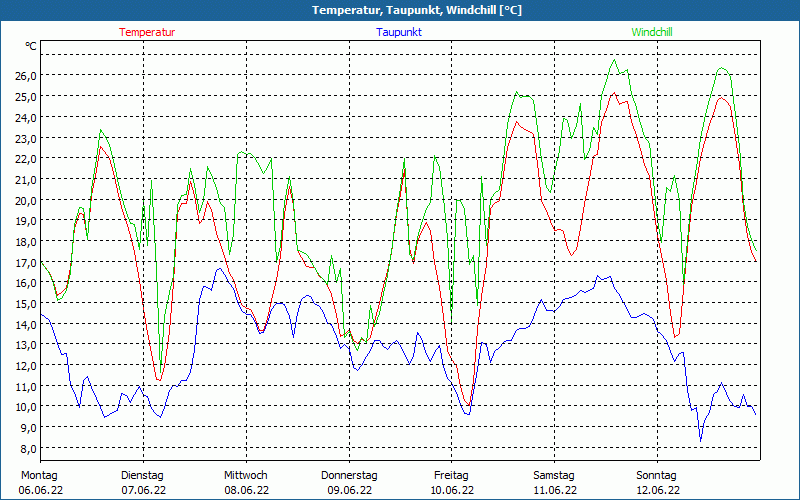Click the Sonntag day label
The height and width of the screenshot is (500, 800).
click(656, 475)
